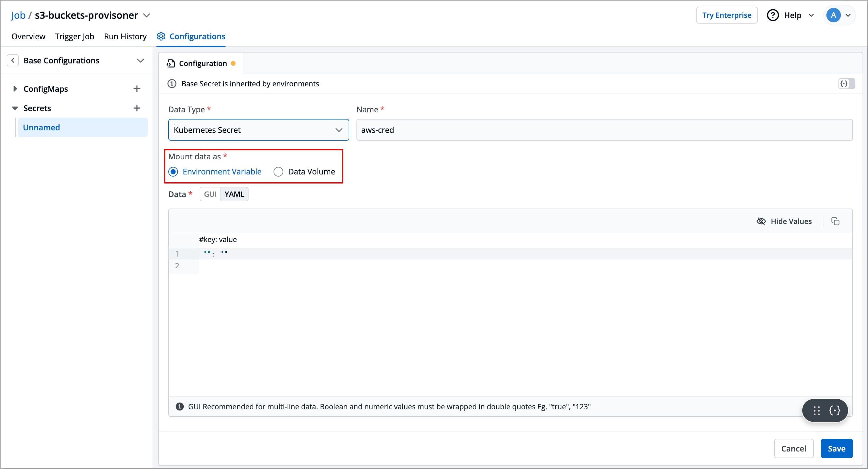868x469 pixels.
Task: Open the Base Configurations dropdown chevron
Action: point(141,61)
